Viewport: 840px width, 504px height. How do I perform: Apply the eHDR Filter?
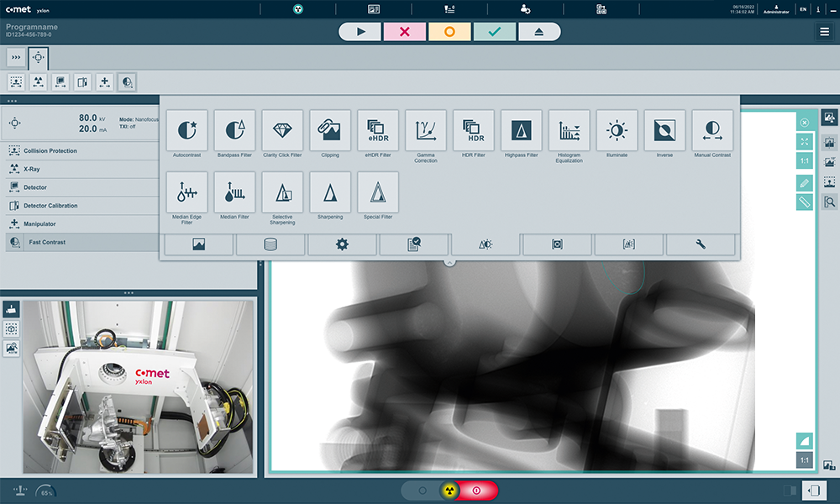click(x=378, y=131)
